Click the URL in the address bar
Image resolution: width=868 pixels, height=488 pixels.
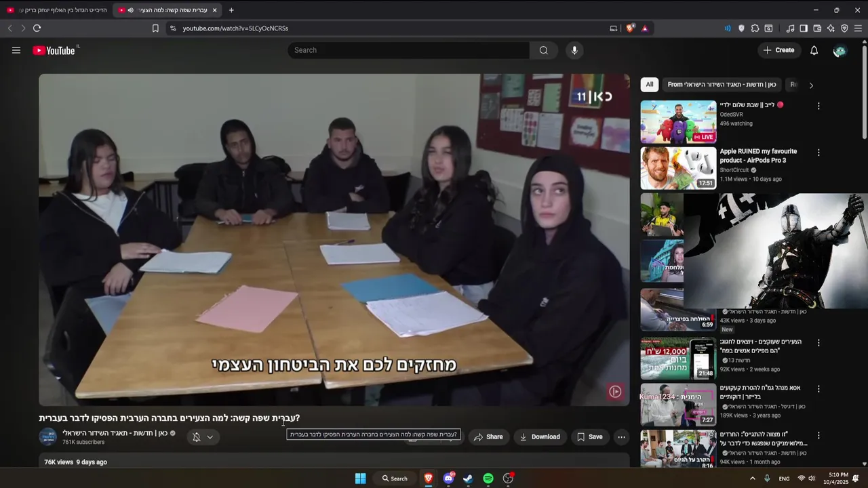[235, 28]
